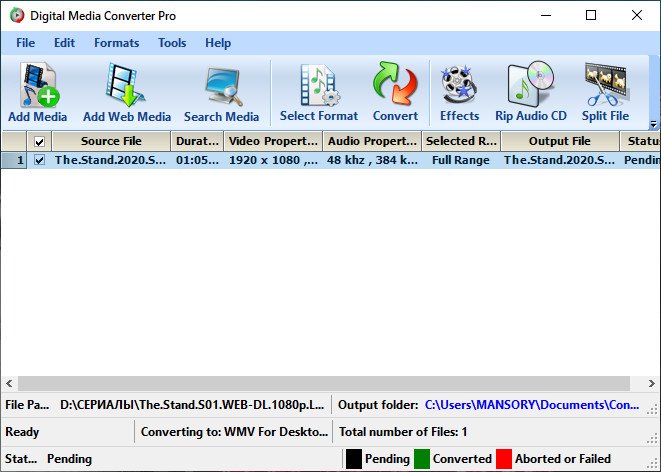Click 'Converting to: WMV For Deskto...' status
Image resolution: width=661 pixels, height=472 pixels.
pyautogui.click(x=234, y=432)
